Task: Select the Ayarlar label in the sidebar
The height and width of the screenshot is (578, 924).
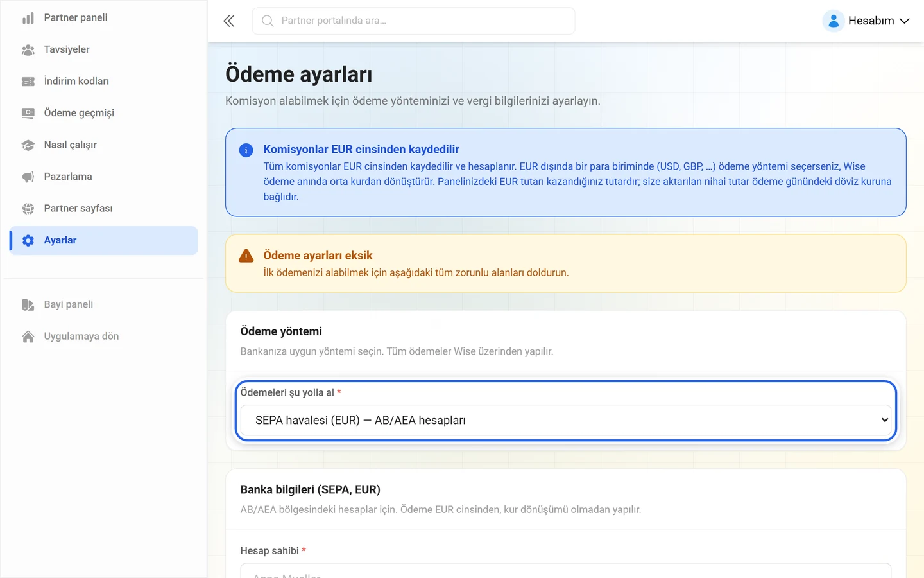Action: pos(60,240)
